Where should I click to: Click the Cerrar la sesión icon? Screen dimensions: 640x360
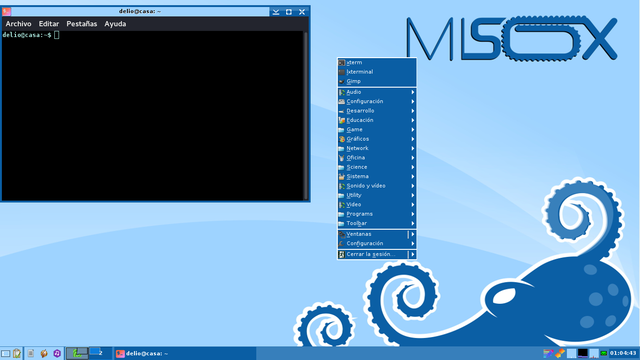click(x=342, y=255)
